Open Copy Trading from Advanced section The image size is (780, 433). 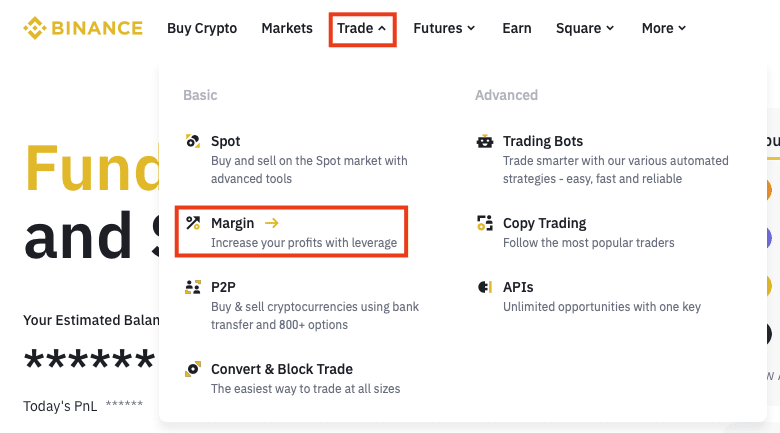coord(544,223)
